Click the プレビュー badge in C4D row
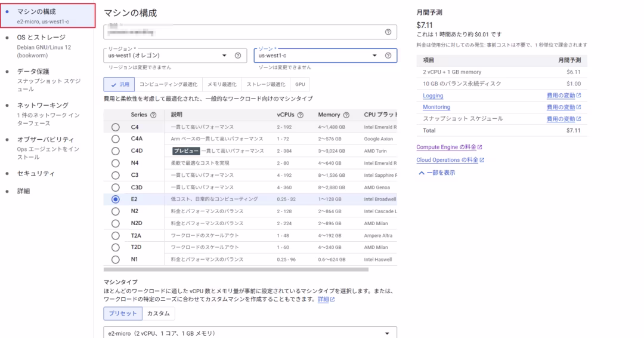 (186, 151)
